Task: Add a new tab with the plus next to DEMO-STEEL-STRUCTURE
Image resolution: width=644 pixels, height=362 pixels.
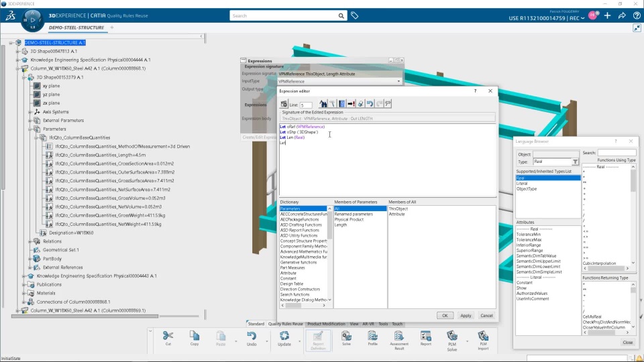Action: [x=112, y=27]
